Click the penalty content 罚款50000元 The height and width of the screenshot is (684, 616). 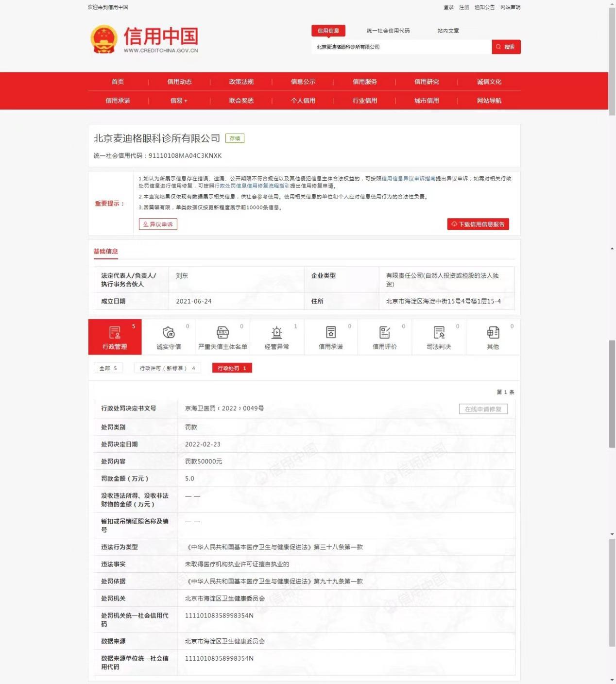pyautogui.click(x=204, y=462)
